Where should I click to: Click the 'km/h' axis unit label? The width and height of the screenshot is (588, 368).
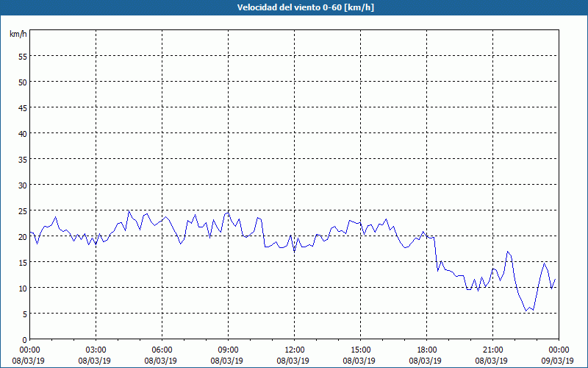coord(18,34)
